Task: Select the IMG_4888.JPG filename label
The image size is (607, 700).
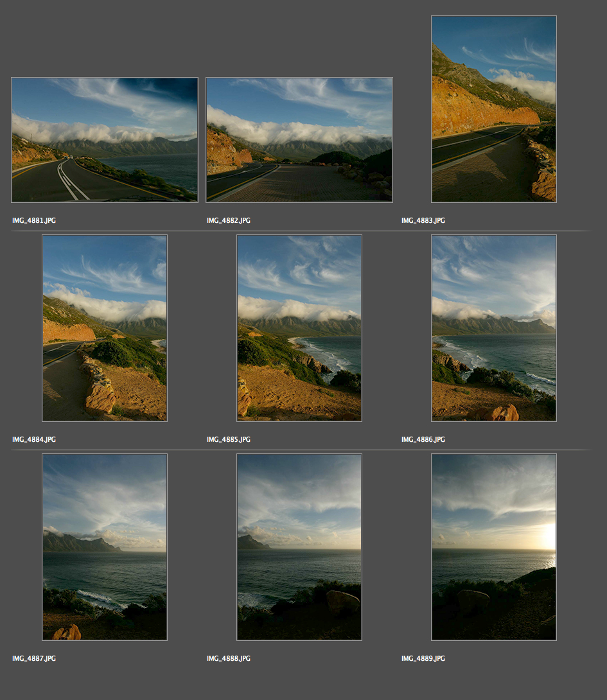Action: click(229, 658)
